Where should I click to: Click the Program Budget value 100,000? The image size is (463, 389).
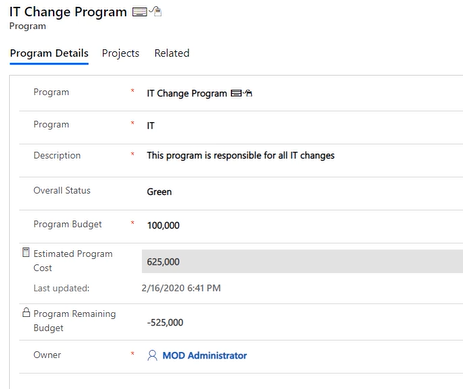163,226
